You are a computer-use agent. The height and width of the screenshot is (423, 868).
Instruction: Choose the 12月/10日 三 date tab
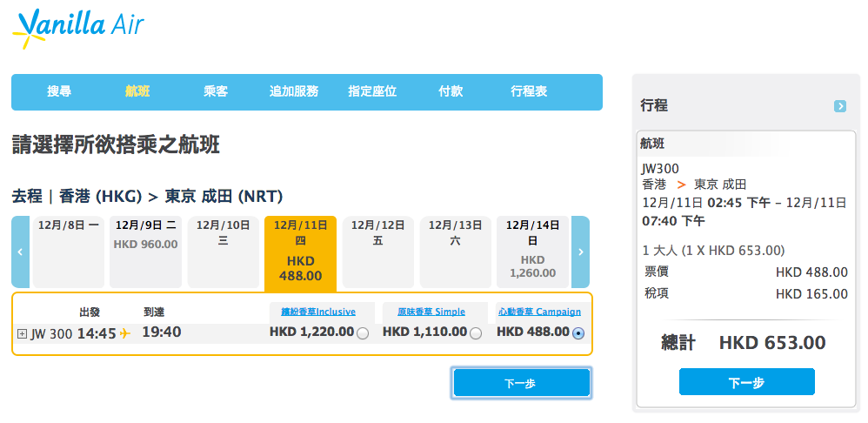point(224,252)
